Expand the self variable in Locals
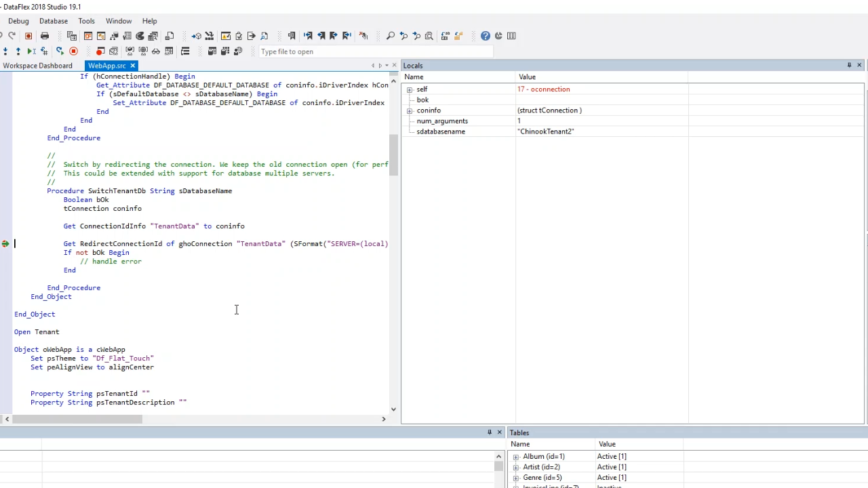The height and width of the screenshot is (488, 868). click(410, 89)
